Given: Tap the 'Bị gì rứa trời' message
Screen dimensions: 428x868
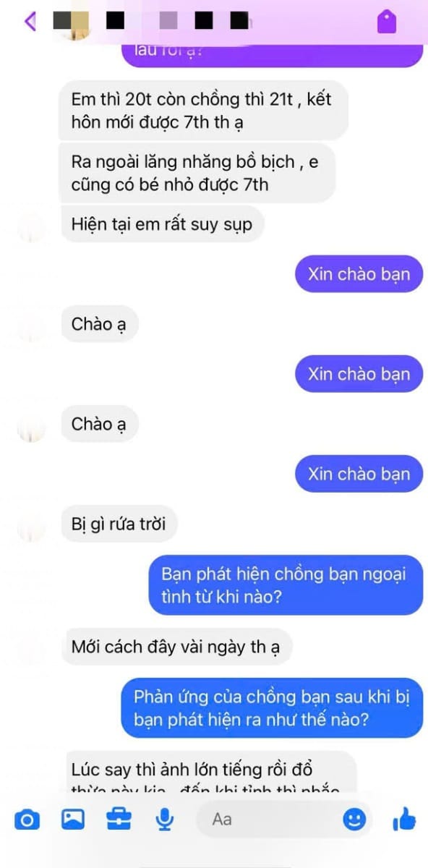Looking at the screenshot, I should coord(119,523).
